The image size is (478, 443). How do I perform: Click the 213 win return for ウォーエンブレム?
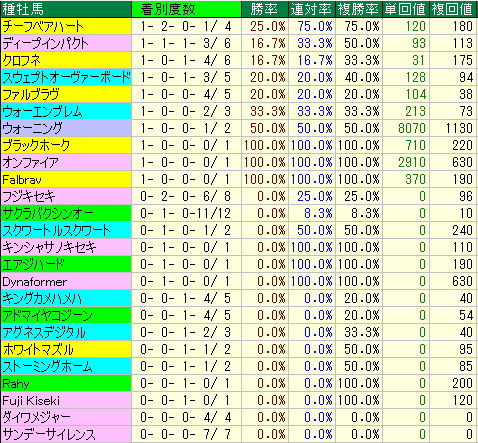click(415, 111)
